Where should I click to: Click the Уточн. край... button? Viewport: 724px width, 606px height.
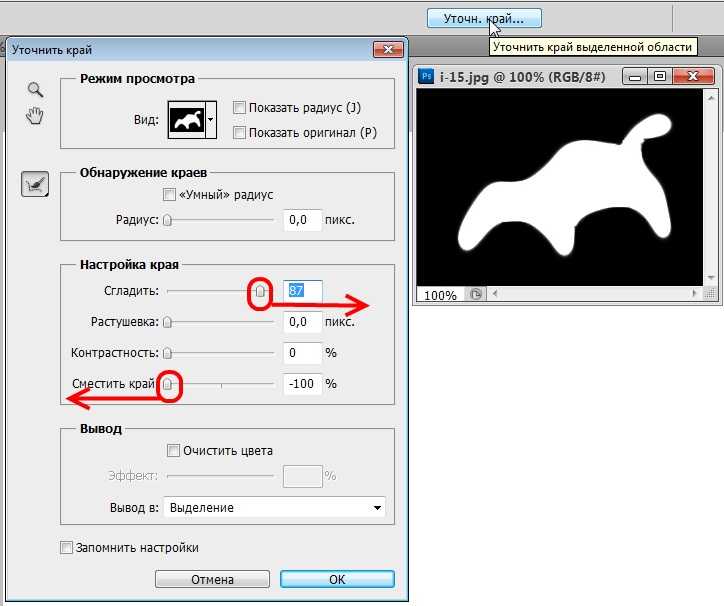pyautogui.click(x=484, y=19)
